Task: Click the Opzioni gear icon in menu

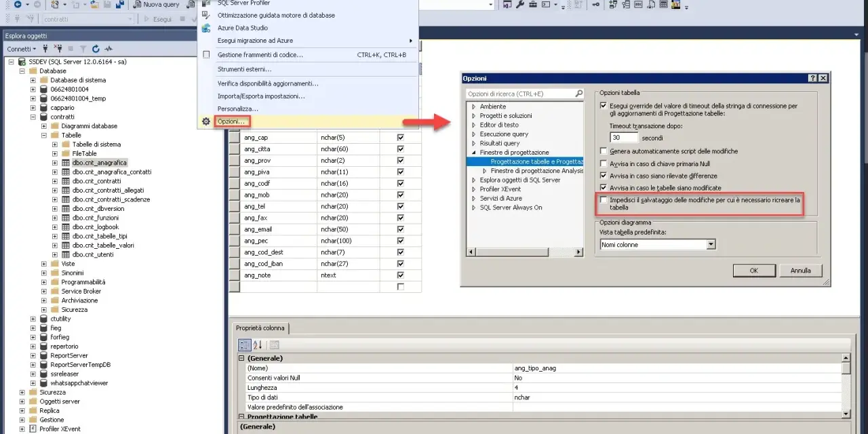Action: coord(205,121)
